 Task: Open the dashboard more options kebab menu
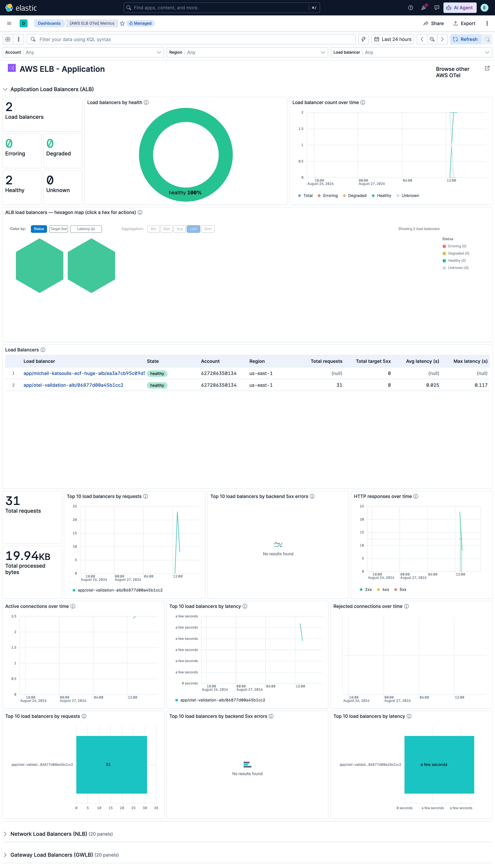487,23
